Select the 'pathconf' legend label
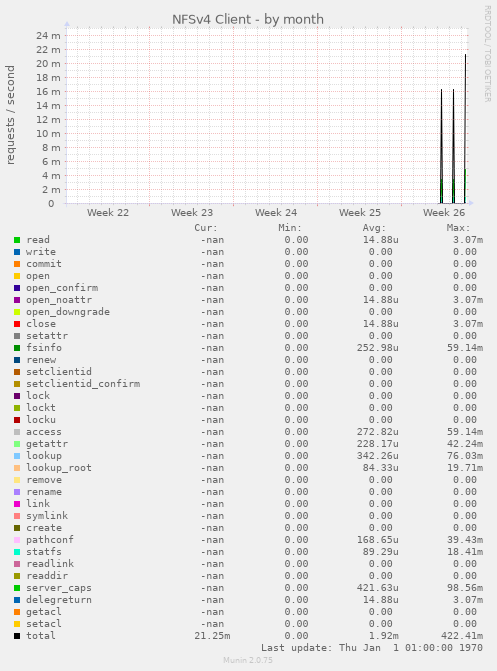The height and width of the screenshot is (671, 497). [50, 540]
